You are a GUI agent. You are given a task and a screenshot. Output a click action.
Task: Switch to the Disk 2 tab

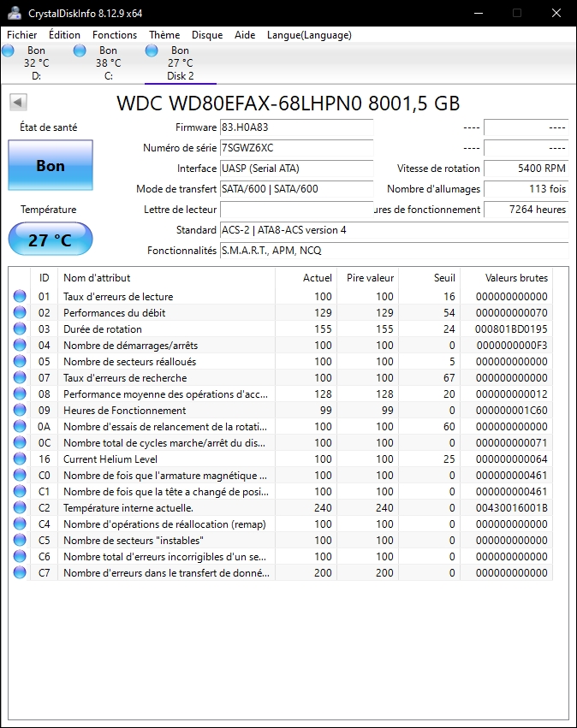(180, 63)
